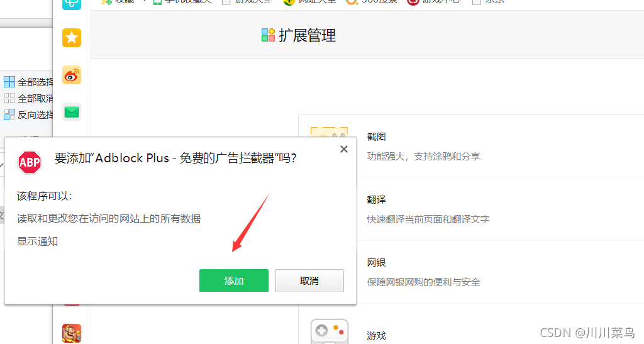Click 保障网银网购的便利与安全 description

pos(423,282)
